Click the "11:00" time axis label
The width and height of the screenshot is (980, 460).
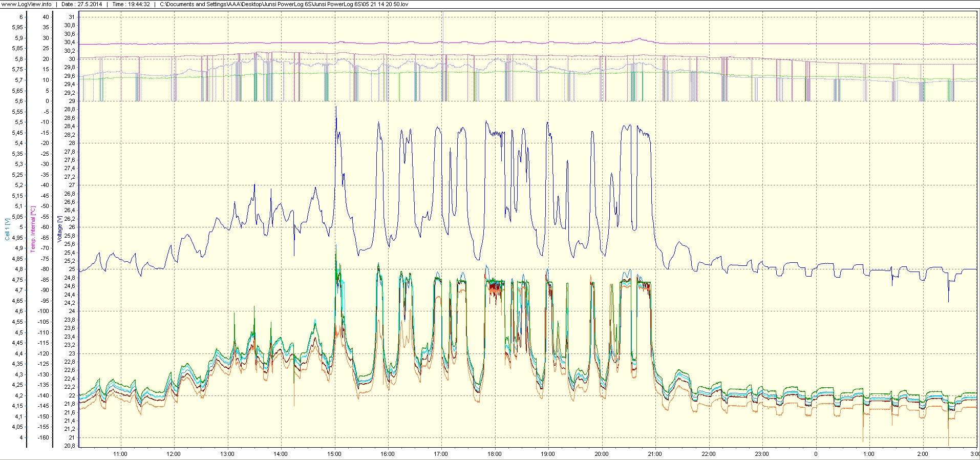[x=120, y=454]
